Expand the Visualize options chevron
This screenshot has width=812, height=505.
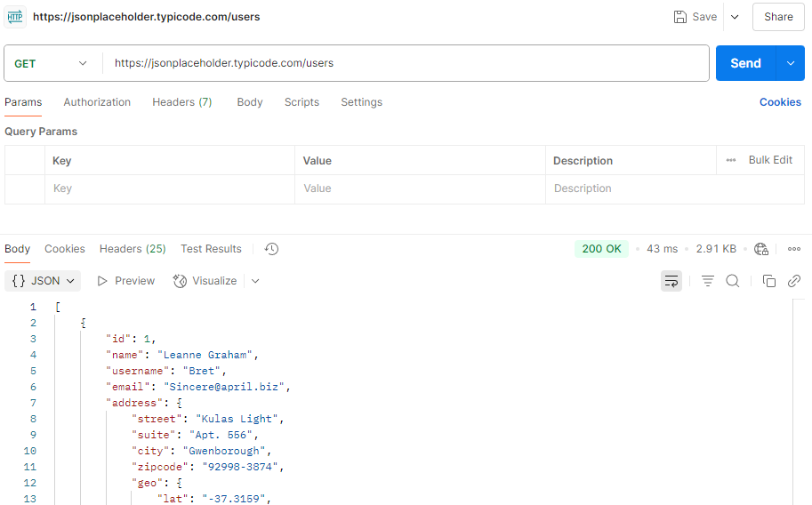click(255, 281)
